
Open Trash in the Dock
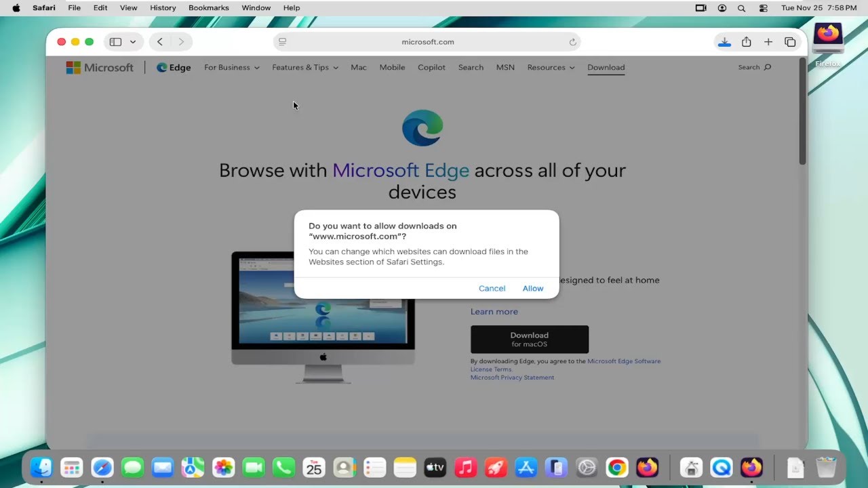(x=826, y=467)
